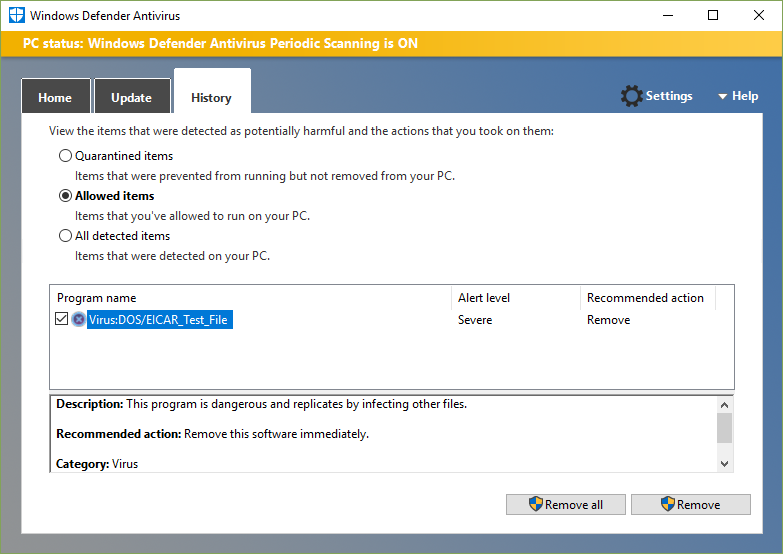
Task: Click the Program name column header
Action: pos(251,298)
